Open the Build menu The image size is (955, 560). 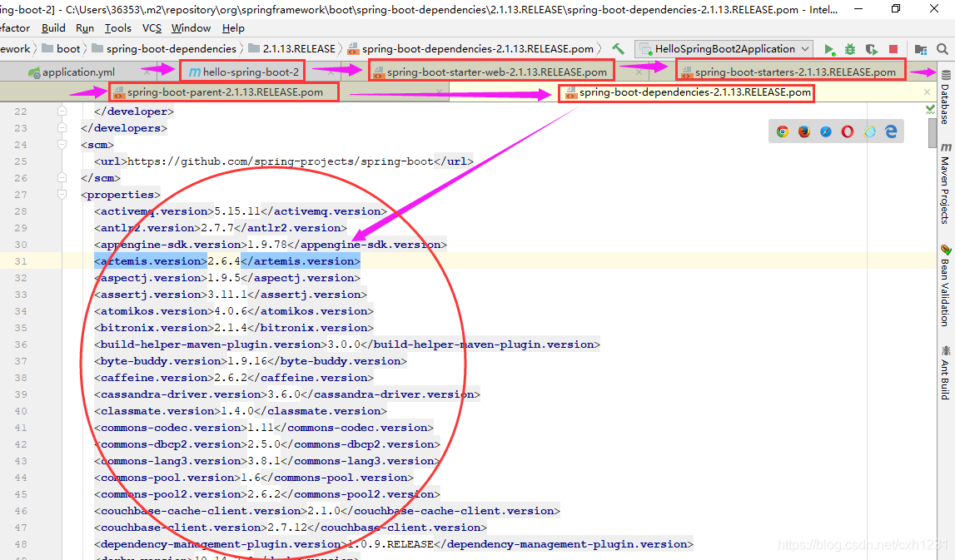click(x=53, y=28)
